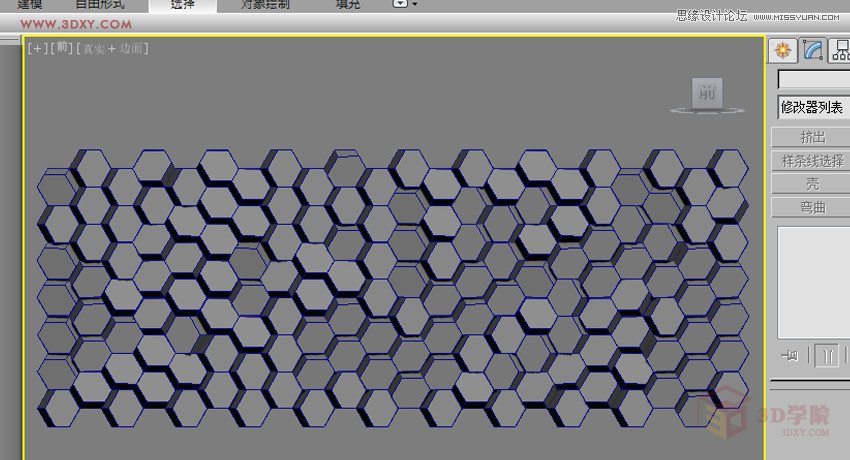Screen dimensions: 850x460
Task: Switch to the Modify panel tab
Action: pos(814,50)
